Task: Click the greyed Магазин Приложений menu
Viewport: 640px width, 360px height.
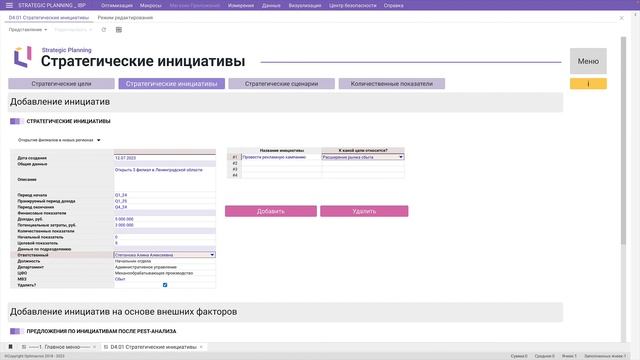Action: (195, 5)
